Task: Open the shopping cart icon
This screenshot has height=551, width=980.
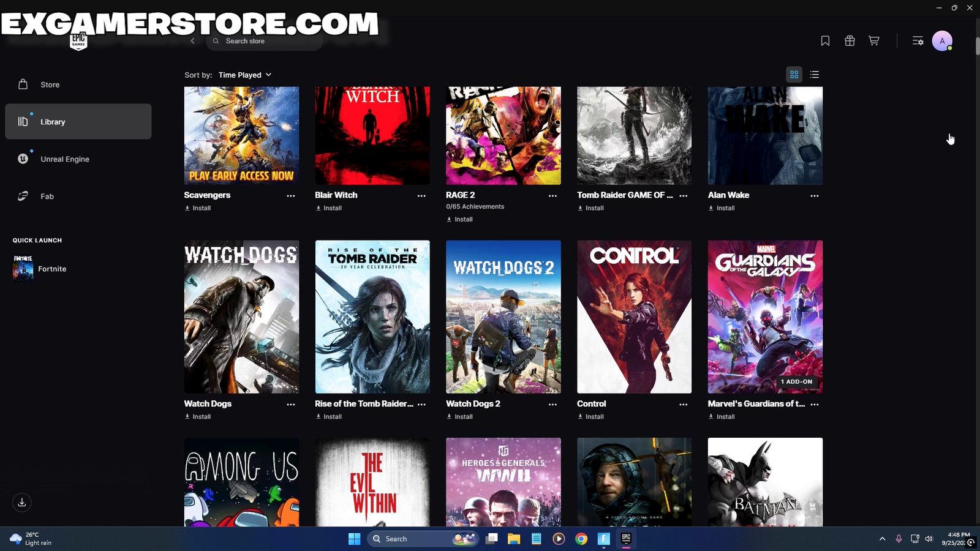Action: [874, 41]
